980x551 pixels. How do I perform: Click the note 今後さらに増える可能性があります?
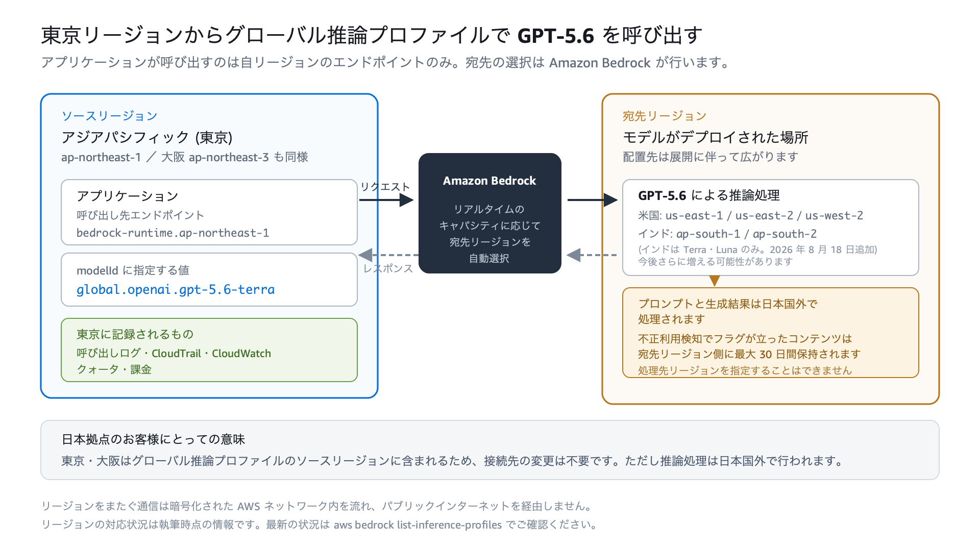point(715,262)
